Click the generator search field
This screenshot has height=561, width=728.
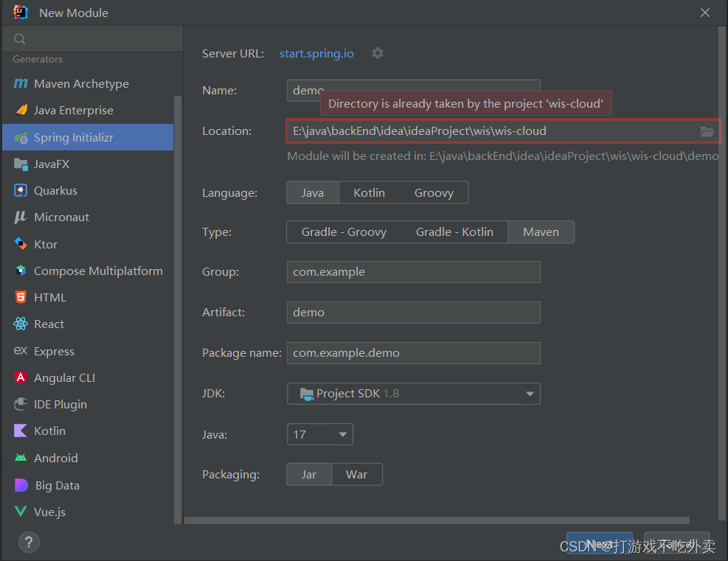click(93, 39)
